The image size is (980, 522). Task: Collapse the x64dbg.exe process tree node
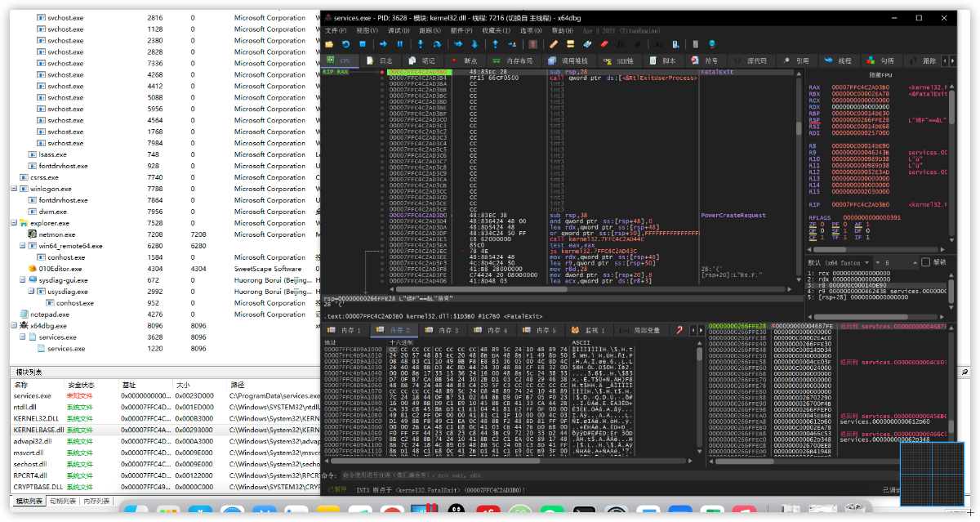(x=14, y=325)
